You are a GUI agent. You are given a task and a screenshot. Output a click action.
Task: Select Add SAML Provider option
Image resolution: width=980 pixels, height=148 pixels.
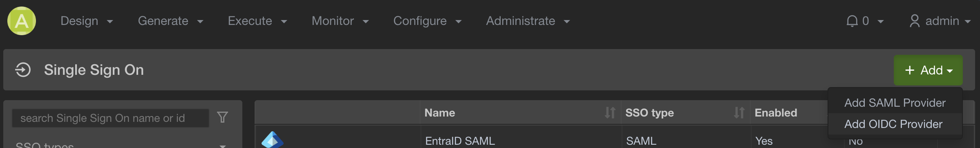[895, 103]
